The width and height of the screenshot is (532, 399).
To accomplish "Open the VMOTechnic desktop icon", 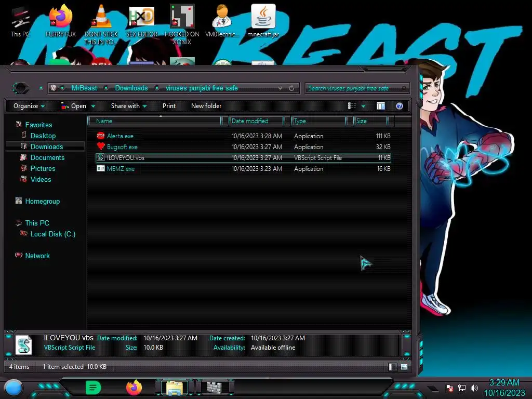I will coord(222,22).
